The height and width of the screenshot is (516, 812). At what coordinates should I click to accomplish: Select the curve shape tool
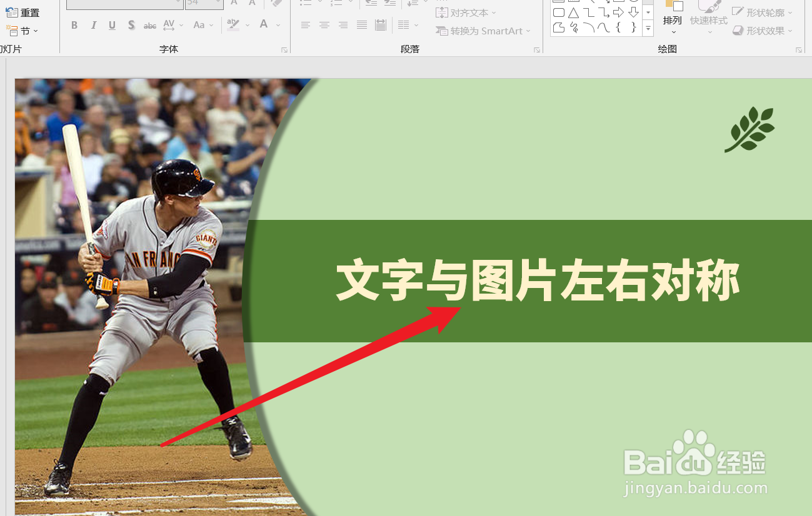click(x=604, y=27)
